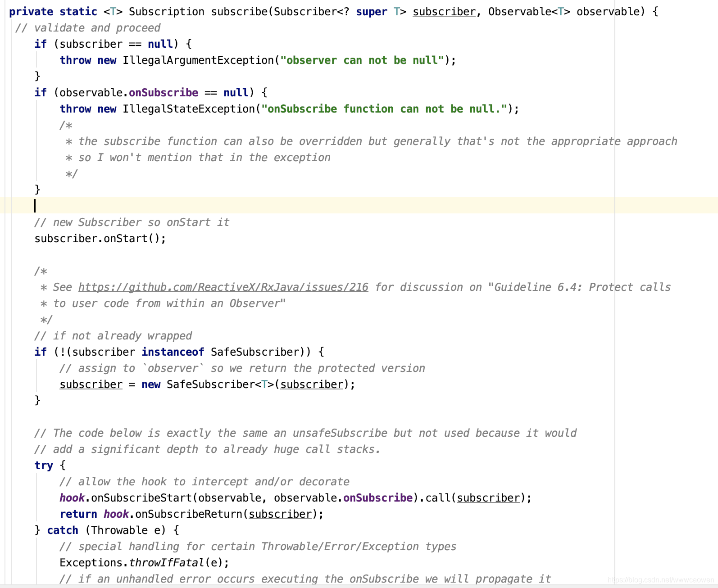This screenshot has width=718, height=588.
Task: Click the 'try' keyword
Action: click(x=44, y=466)
